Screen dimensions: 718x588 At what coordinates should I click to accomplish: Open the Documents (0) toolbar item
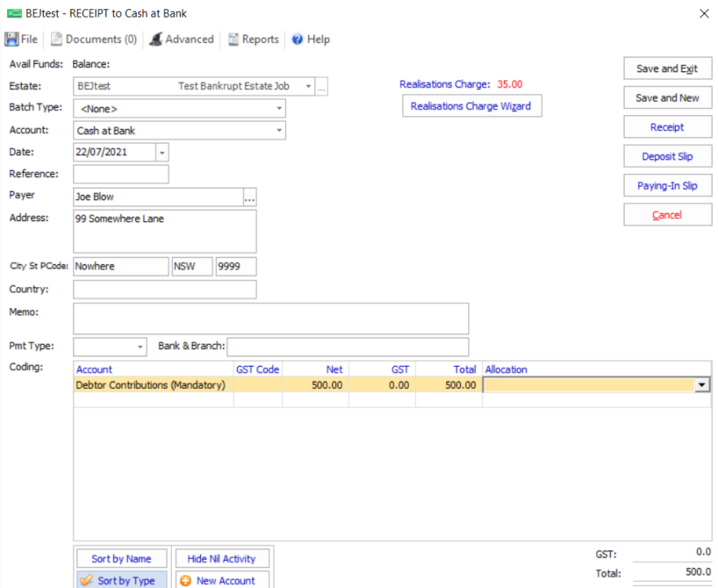click(93, 39)
